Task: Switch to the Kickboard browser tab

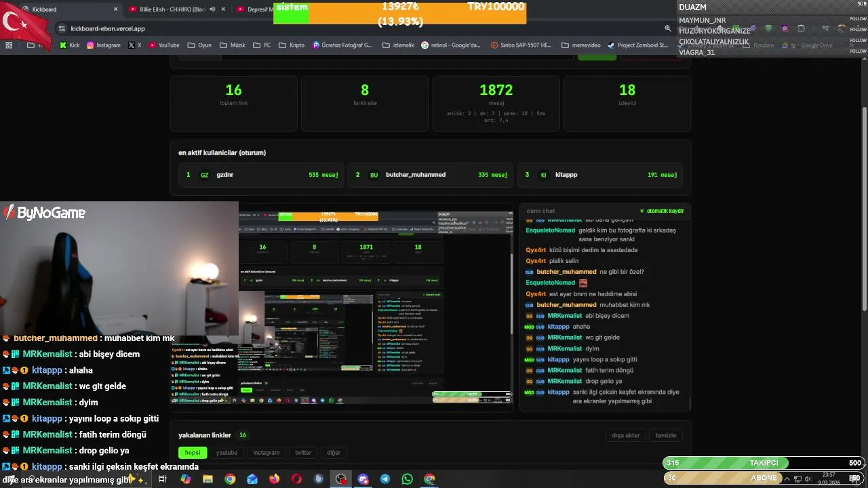Action: [x=70, y=9]
